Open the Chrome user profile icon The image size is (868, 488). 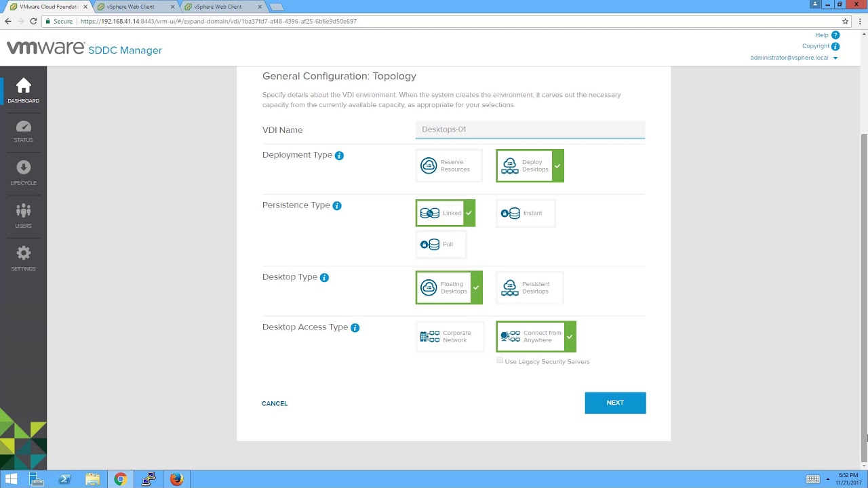tap(814, 4)
